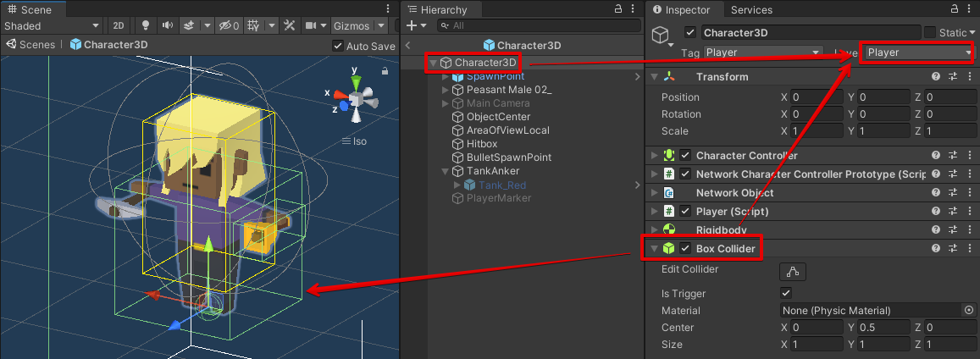Open Network Object presets icon
Viewport: 980px width, 359px height.
click(x=953, y=193)
